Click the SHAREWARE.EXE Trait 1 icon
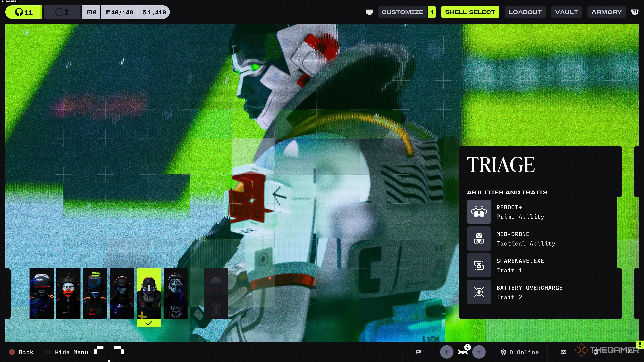Screen dimensions: 644x362 [x=479, y=265]
